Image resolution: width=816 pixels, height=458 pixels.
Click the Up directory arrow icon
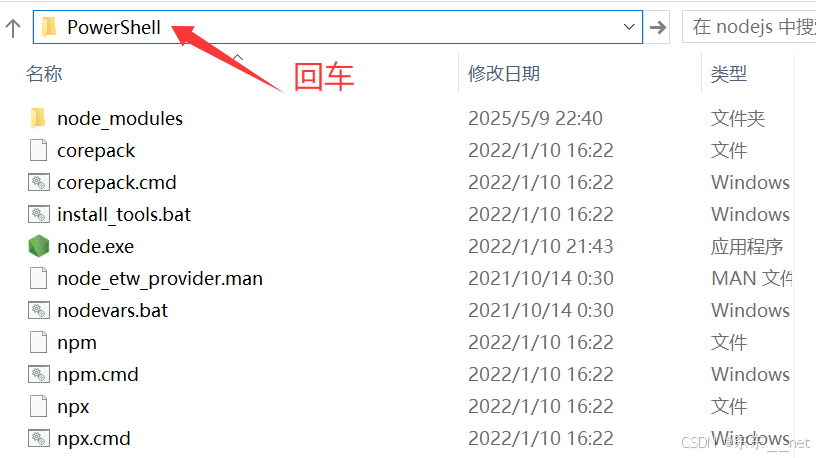[13, 28]
